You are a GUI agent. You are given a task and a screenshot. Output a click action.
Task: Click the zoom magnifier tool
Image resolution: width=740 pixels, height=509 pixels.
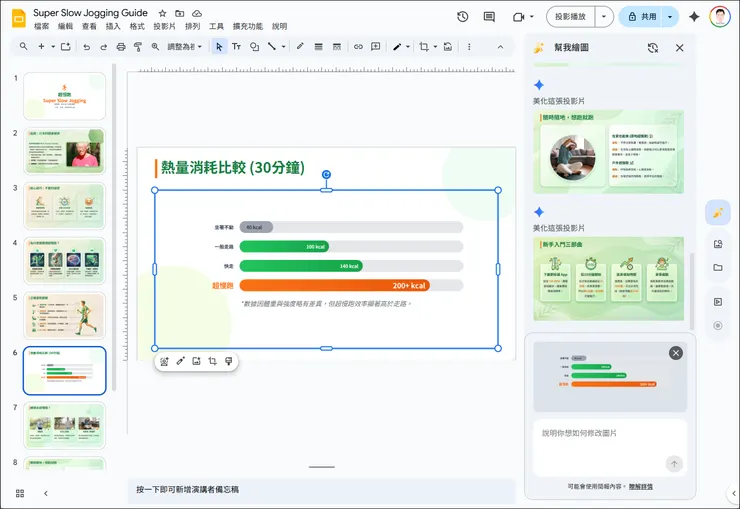pyautogui.click(x=155, y=47)
